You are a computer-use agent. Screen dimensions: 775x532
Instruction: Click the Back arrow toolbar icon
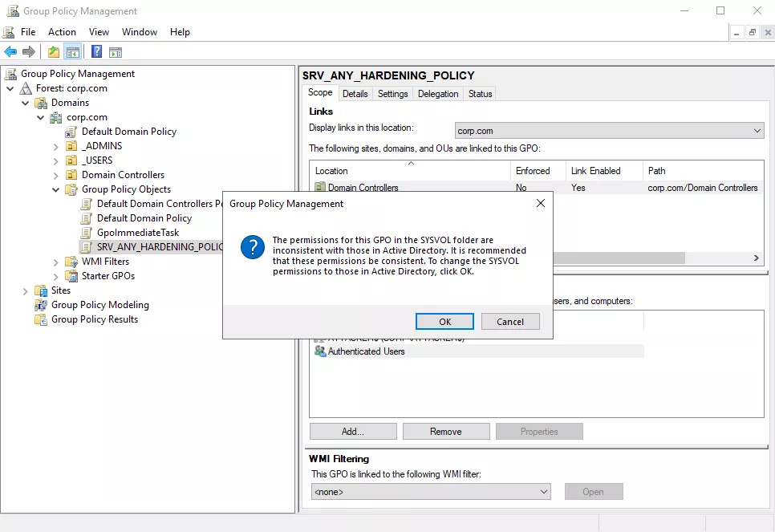pos(10,51)
